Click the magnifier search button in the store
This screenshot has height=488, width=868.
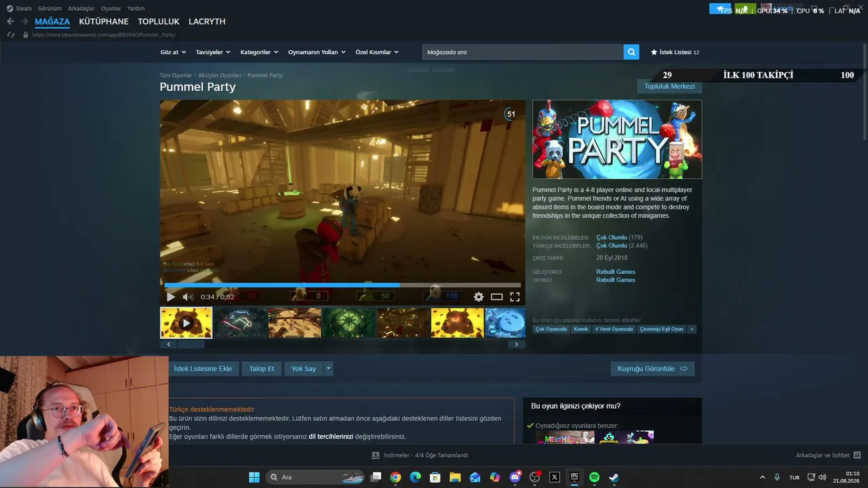tap(631, 52)
